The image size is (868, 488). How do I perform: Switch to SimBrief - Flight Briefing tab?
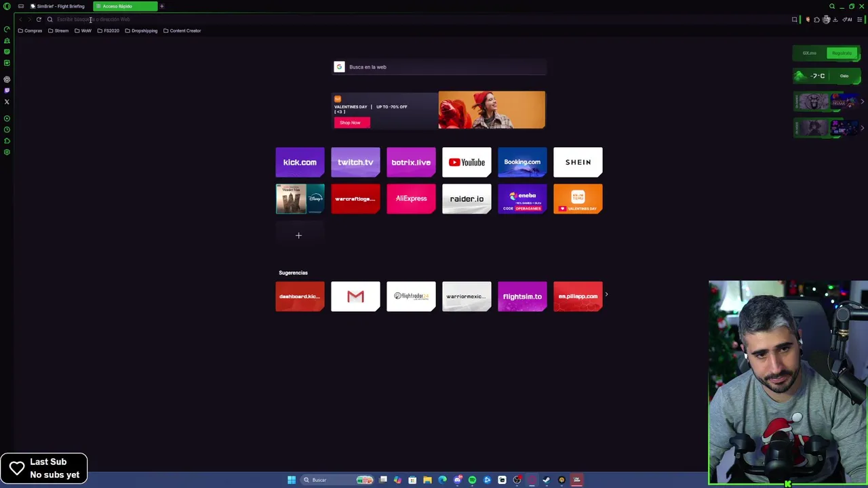[x=58, y=6]
